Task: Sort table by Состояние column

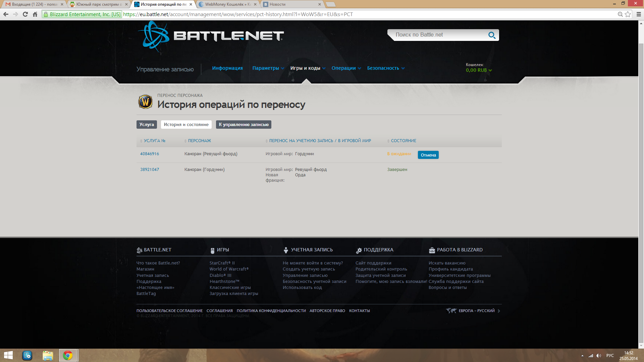Action: tap(401, 141)
